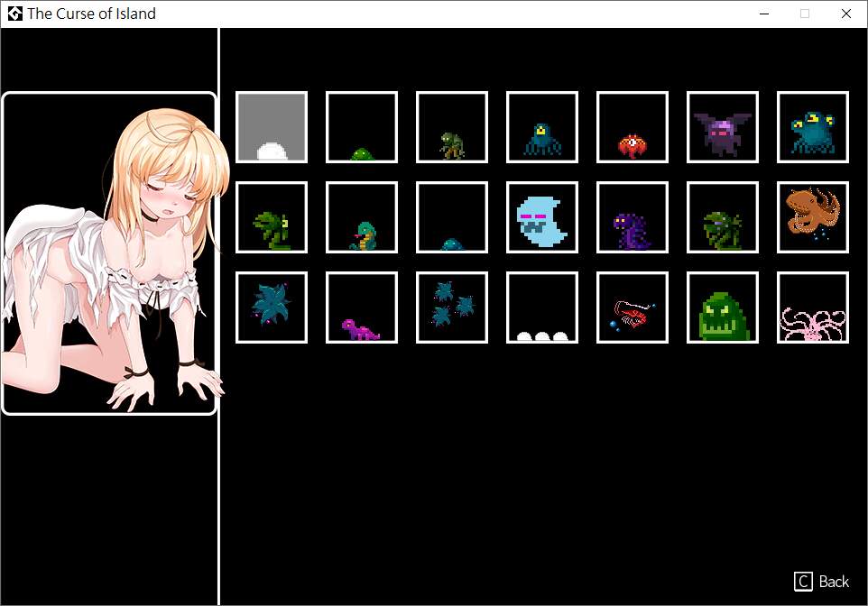Viewport: 868px width, 606px height.
Task: Minimize The Curse of Island window
Action: [764, 14]
